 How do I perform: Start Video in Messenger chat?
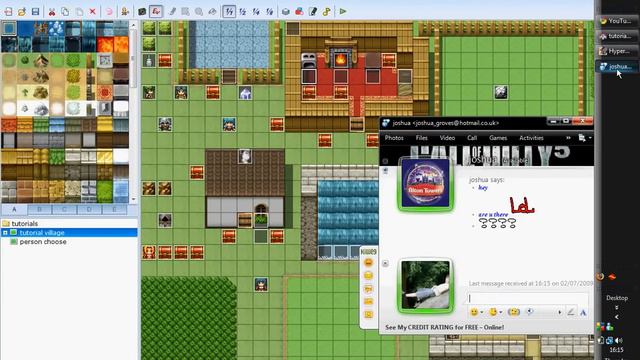[447, 138]
